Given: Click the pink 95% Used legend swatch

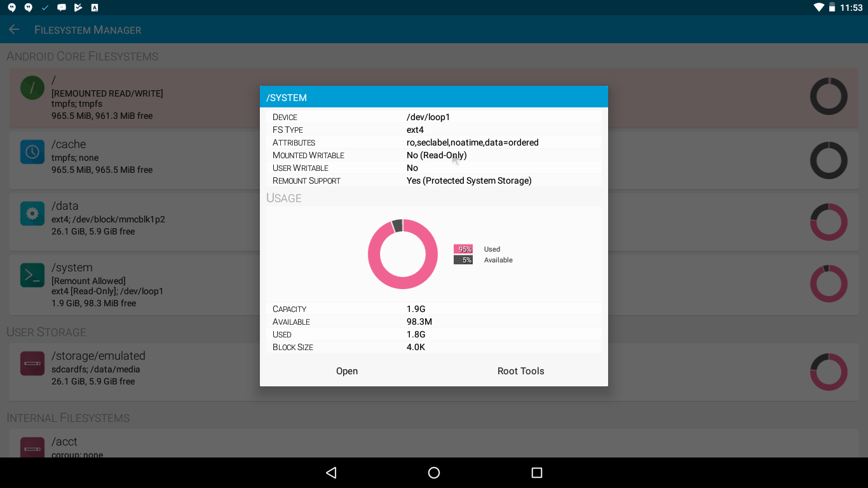Looking at the screenshot, I should [x=463, y=249].
